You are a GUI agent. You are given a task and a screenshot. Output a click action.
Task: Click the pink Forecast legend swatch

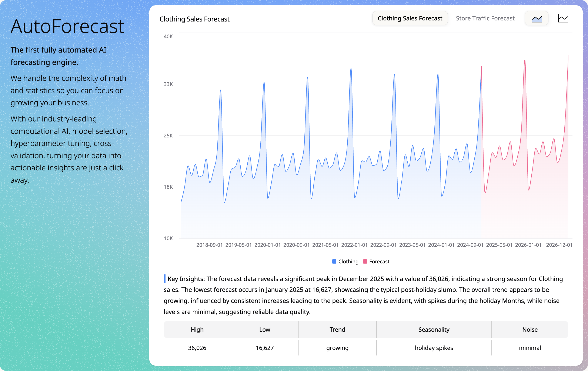(365, 261)
